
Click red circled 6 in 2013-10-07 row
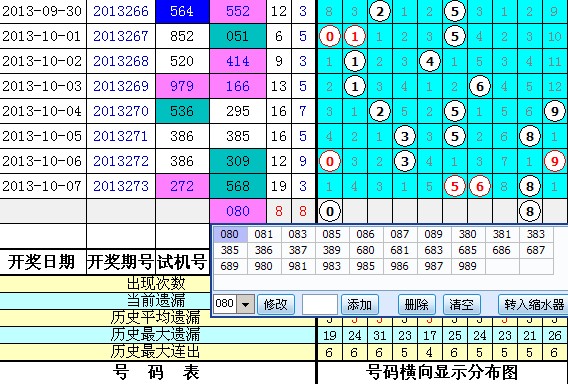coord(480,186)
